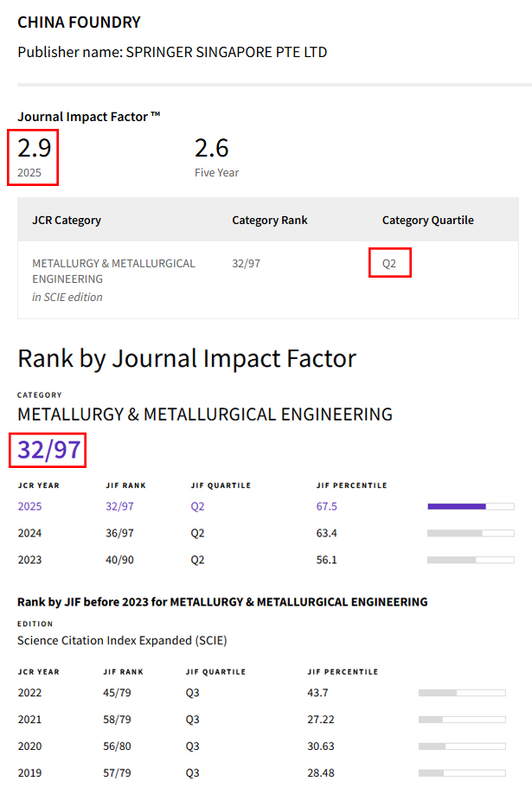Click the 2022 percentile bar at 43.7
532x801 pixels.
[462, 693]
